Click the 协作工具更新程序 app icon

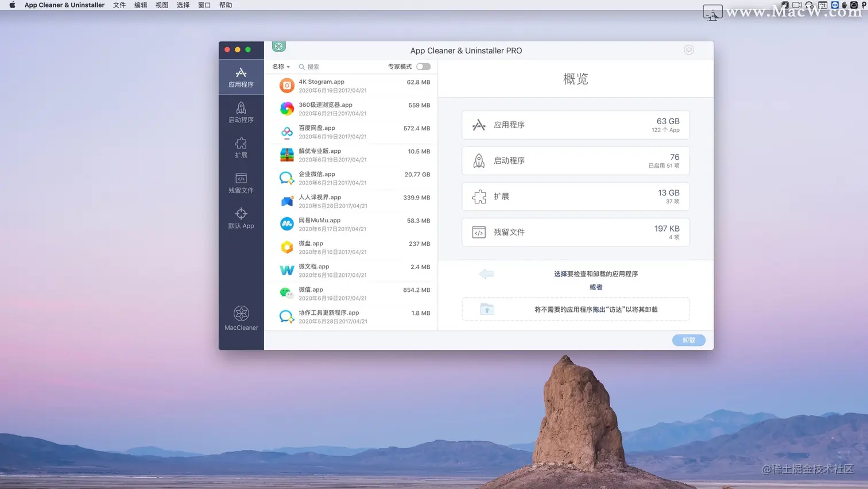point(286,317)
